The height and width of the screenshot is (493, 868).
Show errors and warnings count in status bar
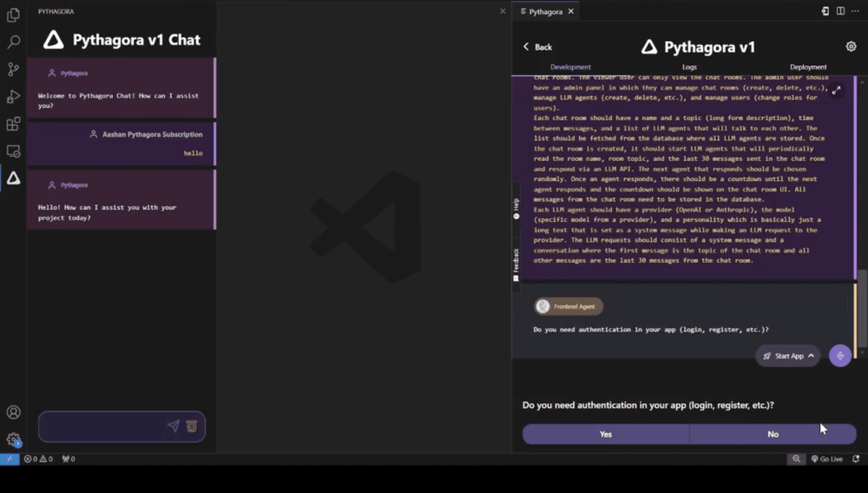[x=38, y=459]
